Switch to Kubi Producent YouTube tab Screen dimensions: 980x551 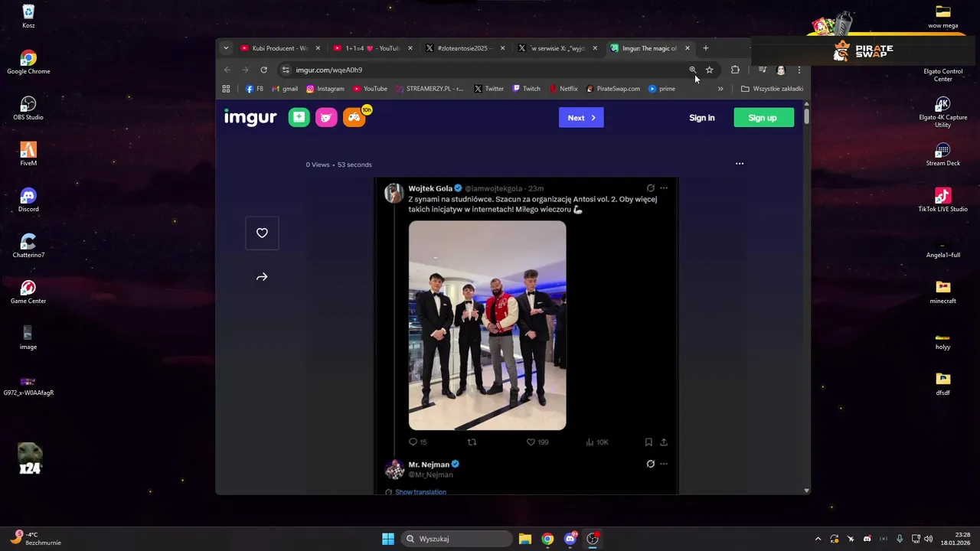click(280, 48)
